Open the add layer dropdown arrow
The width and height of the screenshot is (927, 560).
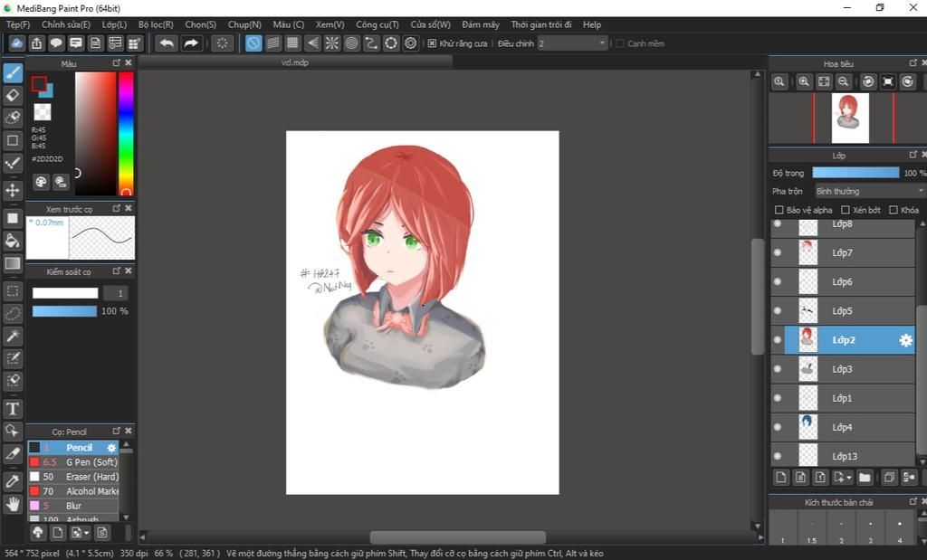point(849,478)
